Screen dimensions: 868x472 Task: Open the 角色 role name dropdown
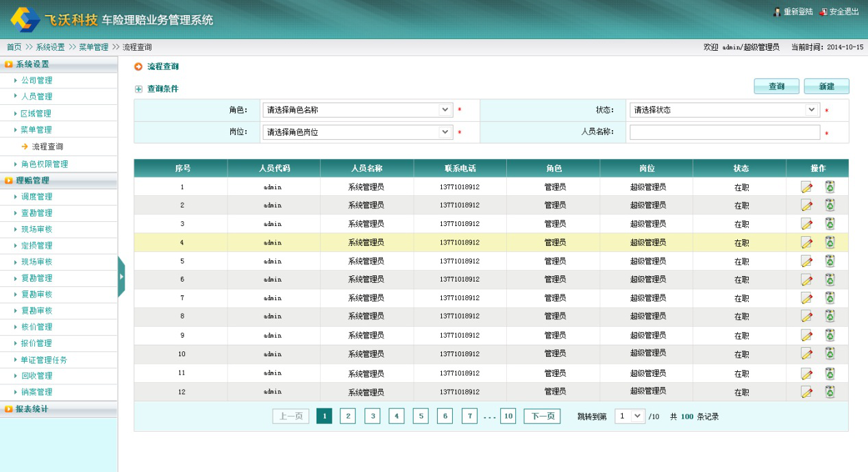(358, 110)
